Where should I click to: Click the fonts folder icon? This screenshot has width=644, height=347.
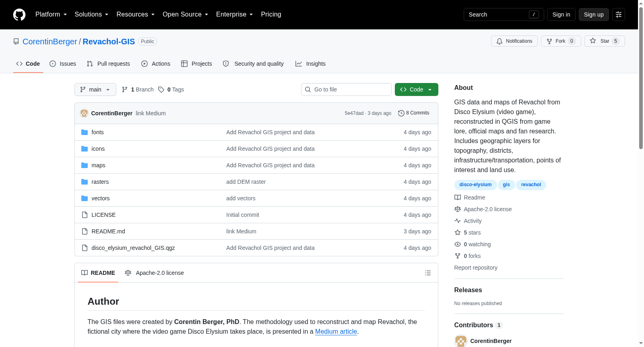coord(85,132)
